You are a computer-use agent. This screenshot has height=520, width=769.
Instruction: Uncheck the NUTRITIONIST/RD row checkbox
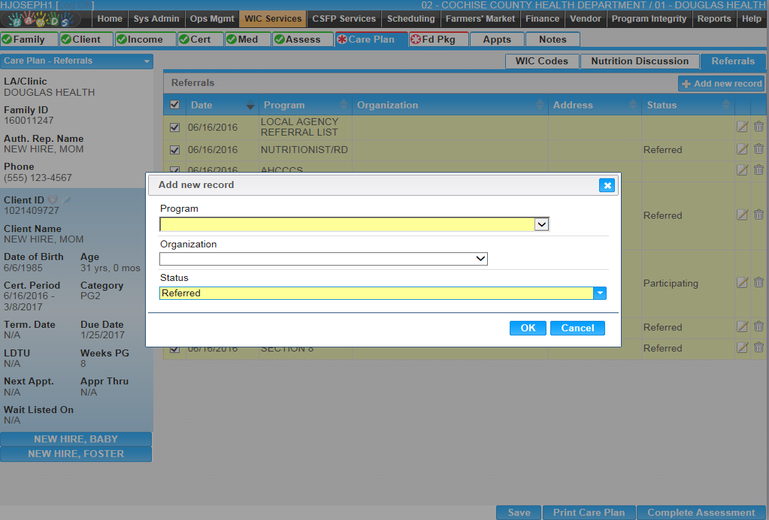pyautogui.click(x=176, y=150)
